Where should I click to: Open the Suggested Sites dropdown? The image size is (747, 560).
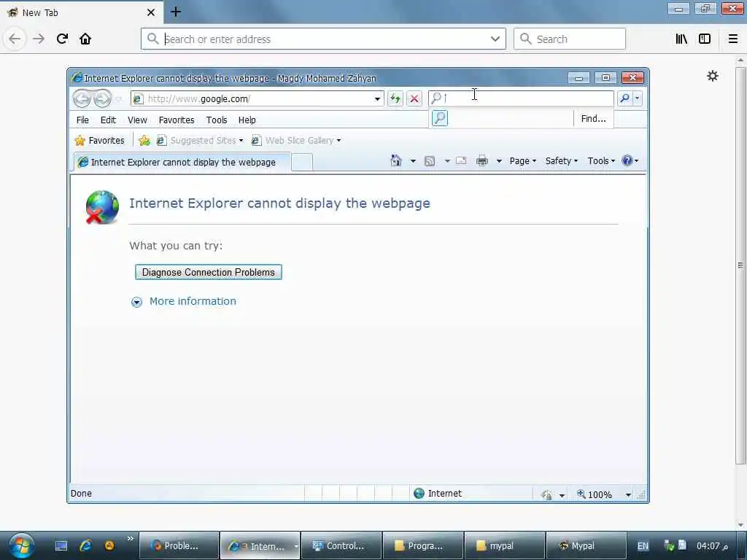pyautogui.click(x=200, y=141)
